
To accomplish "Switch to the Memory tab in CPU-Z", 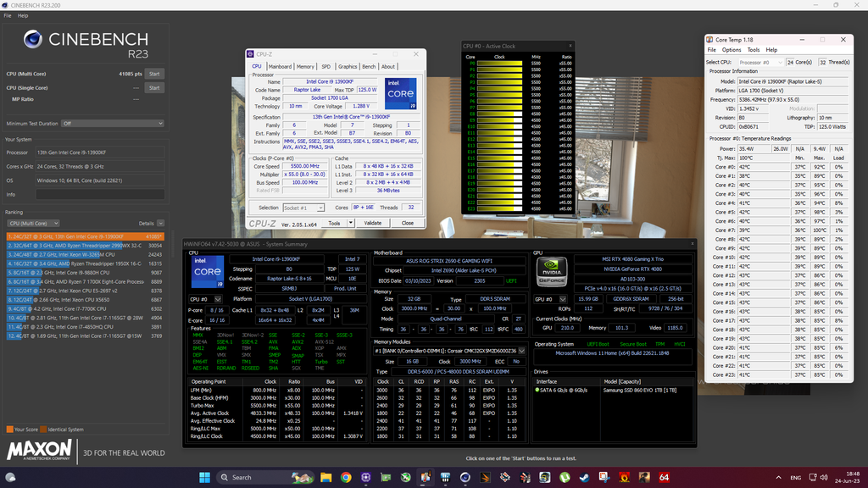I will click(x=304, y=66).
